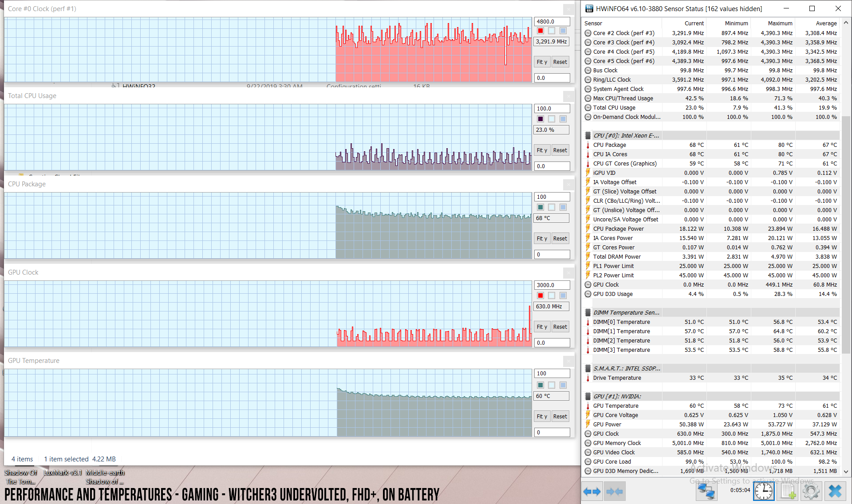Click Fit y on Core #0 Clock graph
The height and width of the screenshot is (504, 852).
pyautogui.click(x=542, y=62)
